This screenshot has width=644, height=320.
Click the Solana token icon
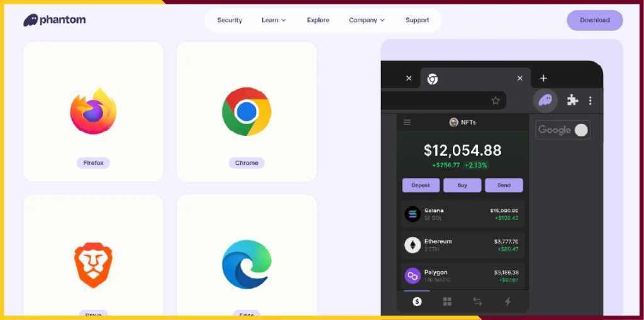413,214
